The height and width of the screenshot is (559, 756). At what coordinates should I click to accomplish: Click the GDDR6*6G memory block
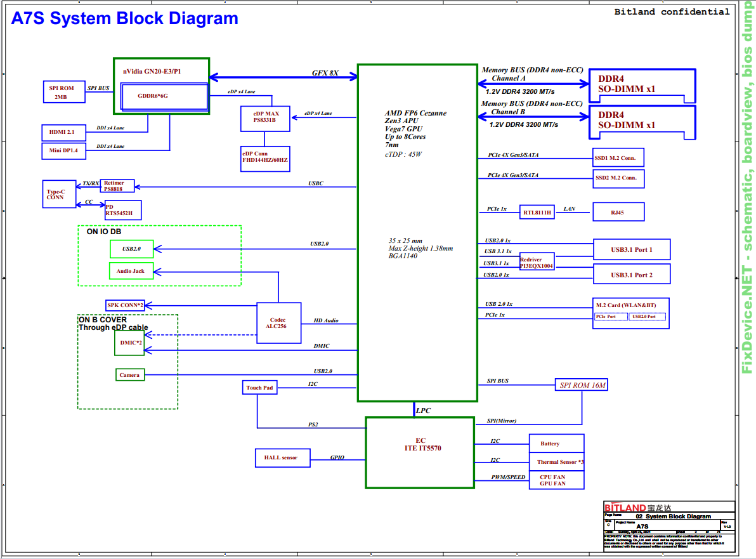164,96
